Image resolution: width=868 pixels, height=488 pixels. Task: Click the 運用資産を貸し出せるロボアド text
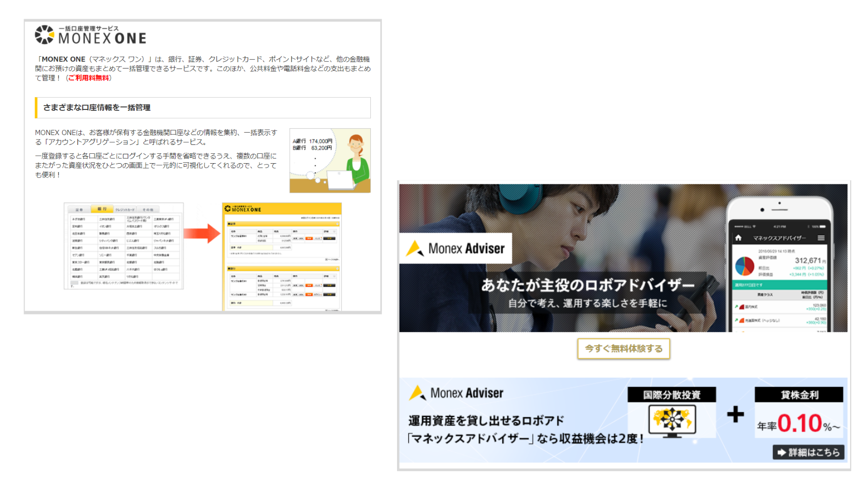tap(486, 420)
